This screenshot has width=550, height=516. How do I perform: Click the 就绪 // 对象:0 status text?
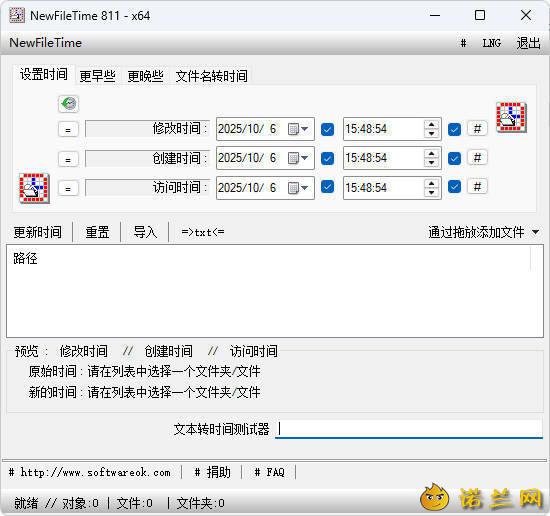click(x=56, y=503)
